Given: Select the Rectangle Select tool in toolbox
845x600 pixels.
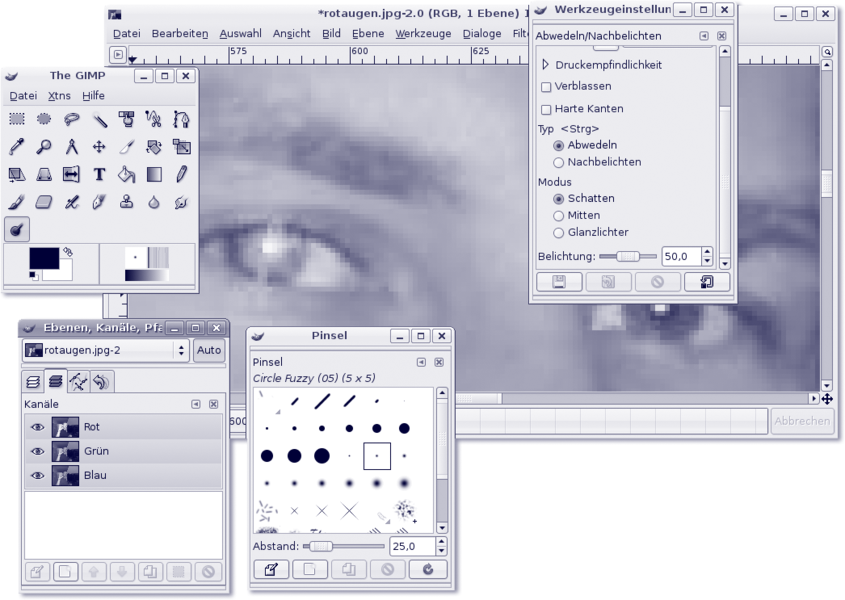Looking at the screenshot, I should point(17,119).
